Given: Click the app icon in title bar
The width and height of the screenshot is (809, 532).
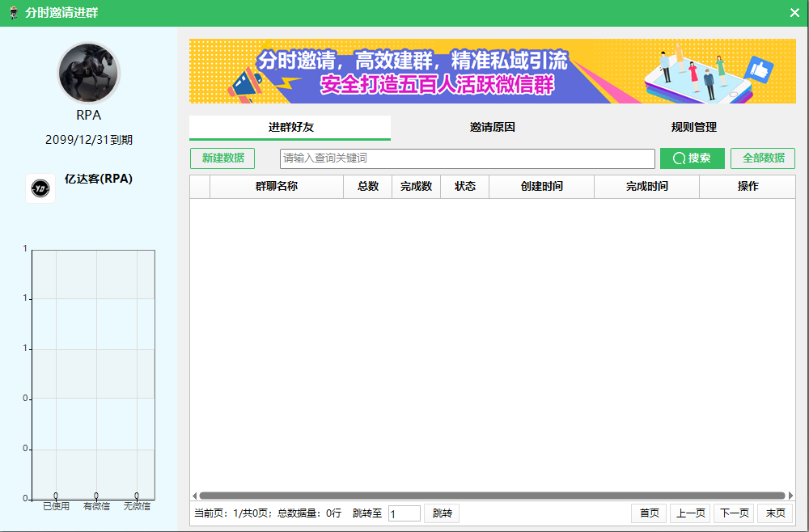Looking at the screenshot, I should click(13, 13).
